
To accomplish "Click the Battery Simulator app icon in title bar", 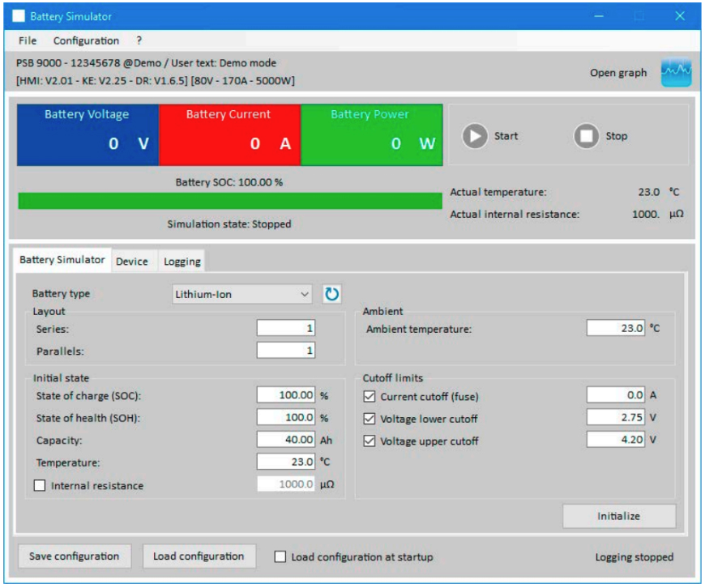I will [x=18, y=16].
